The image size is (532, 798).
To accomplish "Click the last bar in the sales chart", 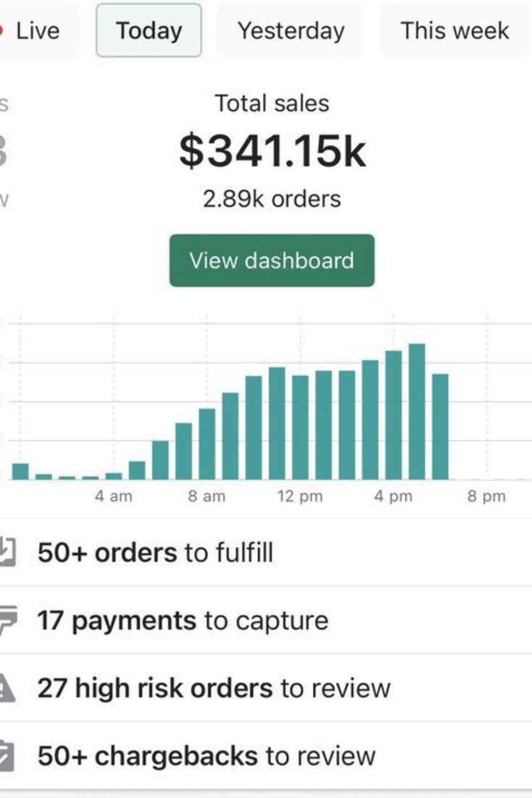I will tap(440, 426).
